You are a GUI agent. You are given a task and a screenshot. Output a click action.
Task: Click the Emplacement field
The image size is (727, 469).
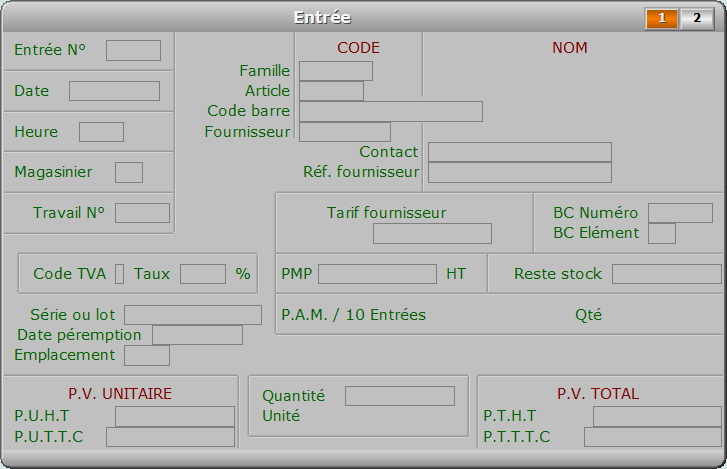[x=147, y=355]
